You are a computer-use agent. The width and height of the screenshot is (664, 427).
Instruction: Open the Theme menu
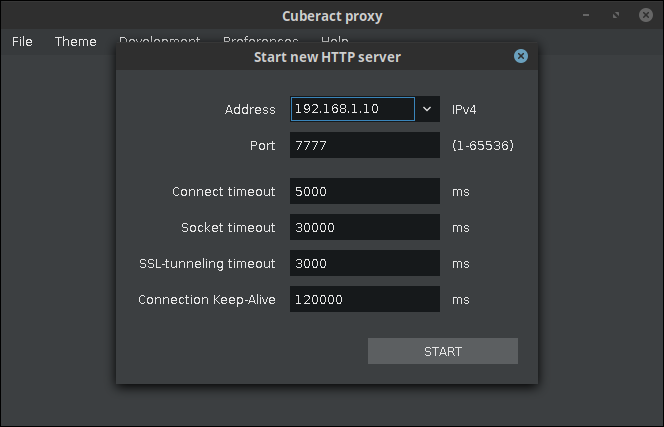pyautogui.click(x=75, y=42)
